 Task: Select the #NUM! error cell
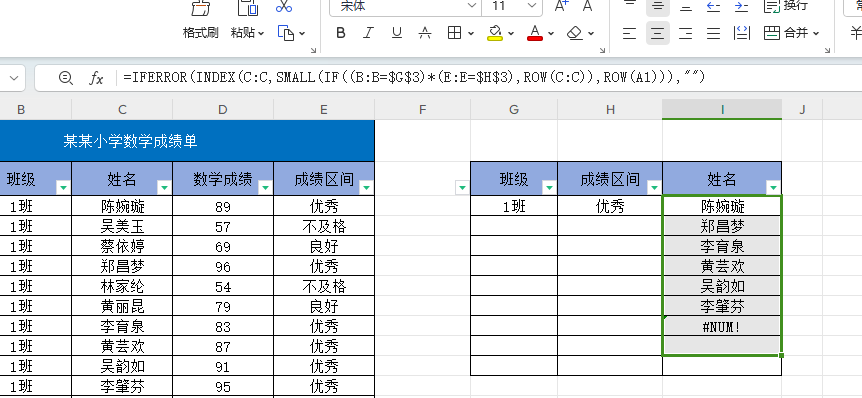tap(722, 327)
